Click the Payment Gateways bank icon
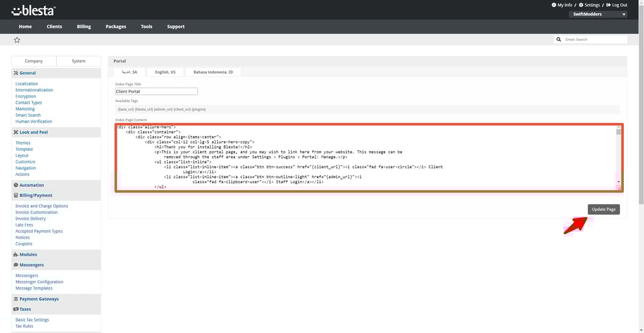 click(16, 299)
